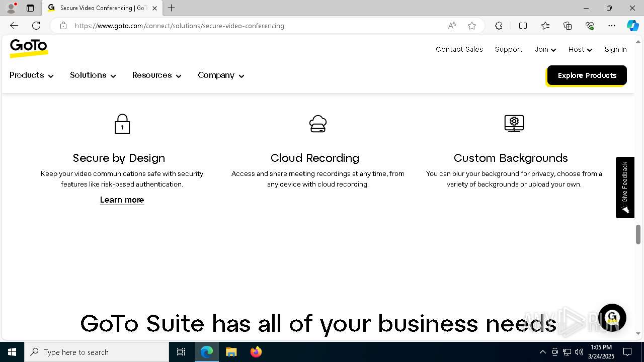Click the Windows search box

tap(97, 352)
